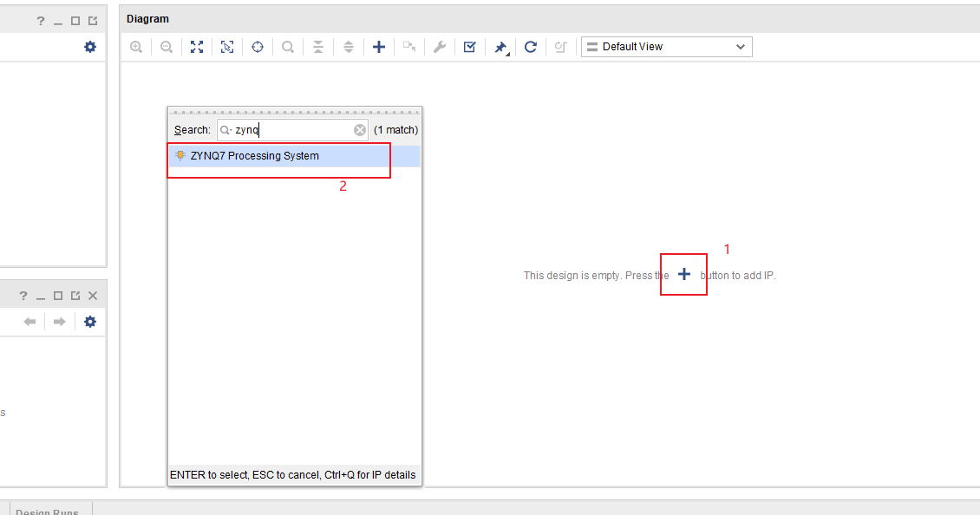Maximize the upper left panel
The image size is (980, 515).
click(75, 22)
